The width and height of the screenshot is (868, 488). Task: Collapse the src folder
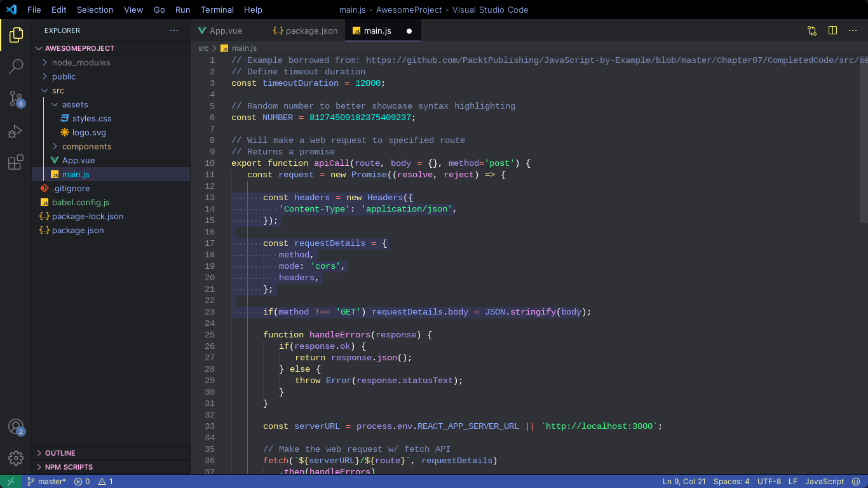tap(111, 90)
